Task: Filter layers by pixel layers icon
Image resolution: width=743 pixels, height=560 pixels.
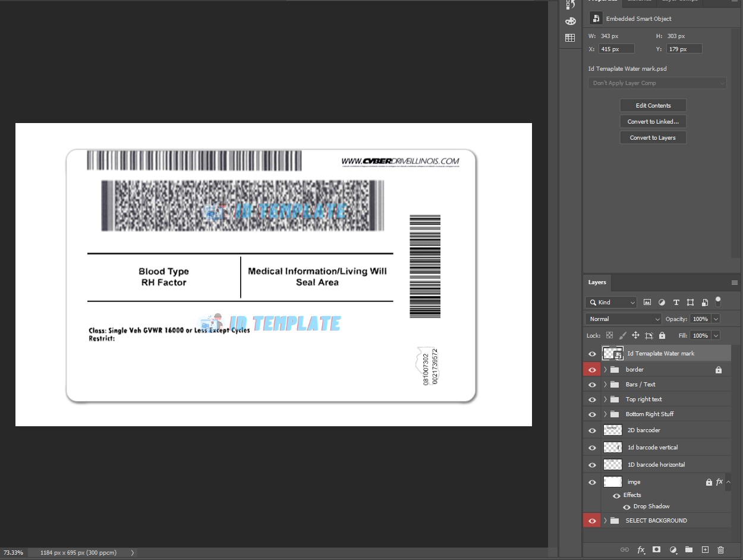Action: pyautogui.click(x=647, y=302)
